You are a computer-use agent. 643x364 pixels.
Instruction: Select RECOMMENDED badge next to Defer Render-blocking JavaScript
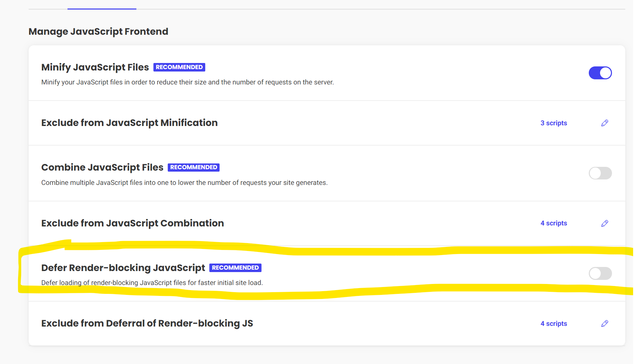coord(235,268)
